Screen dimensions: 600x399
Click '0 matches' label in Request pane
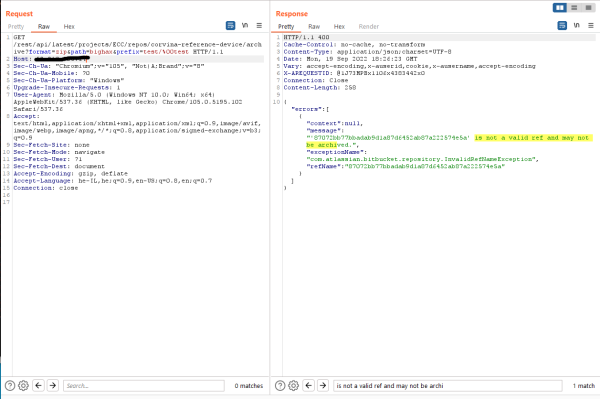[x=249, y=386]
